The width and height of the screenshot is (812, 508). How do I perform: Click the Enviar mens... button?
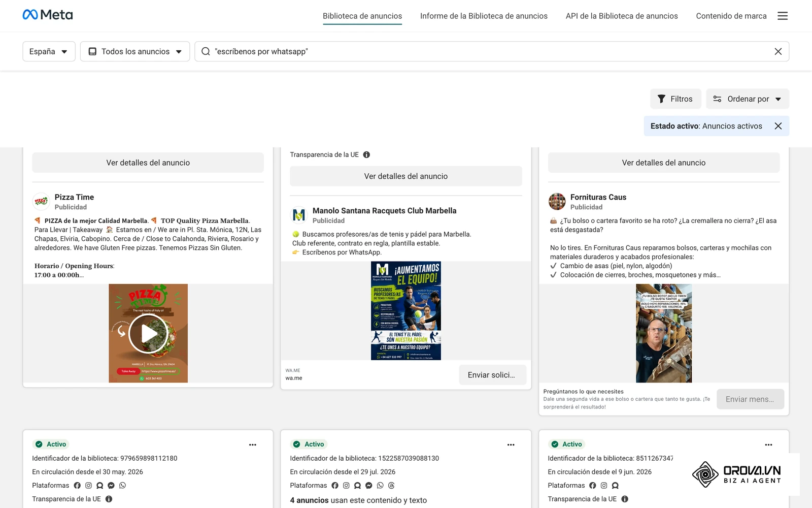750,399
